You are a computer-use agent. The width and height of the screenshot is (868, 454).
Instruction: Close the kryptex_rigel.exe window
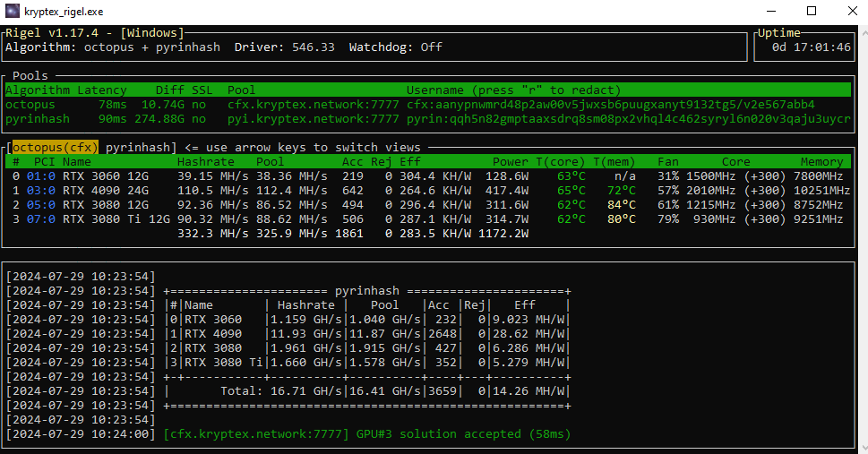click(853, 11)
